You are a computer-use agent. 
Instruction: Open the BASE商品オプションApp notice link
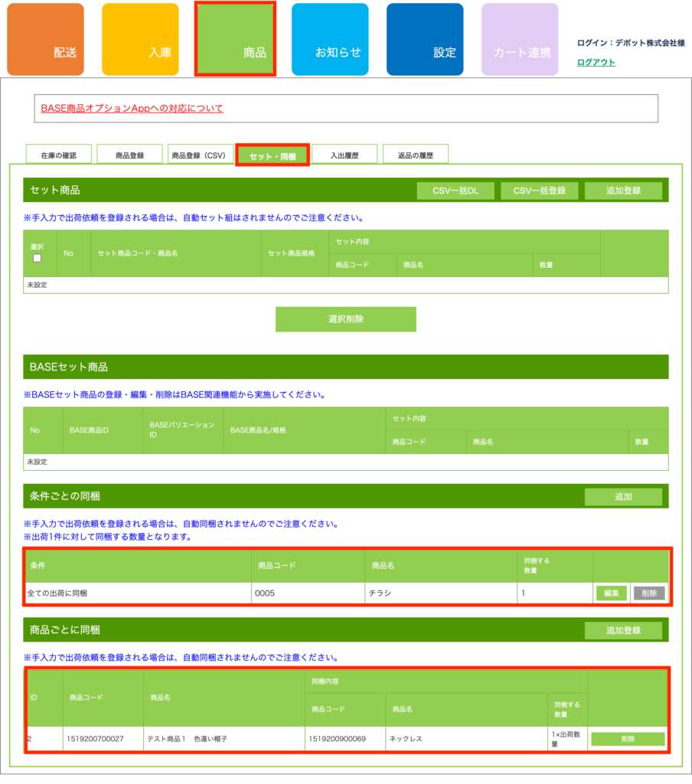tap(132, 109)
